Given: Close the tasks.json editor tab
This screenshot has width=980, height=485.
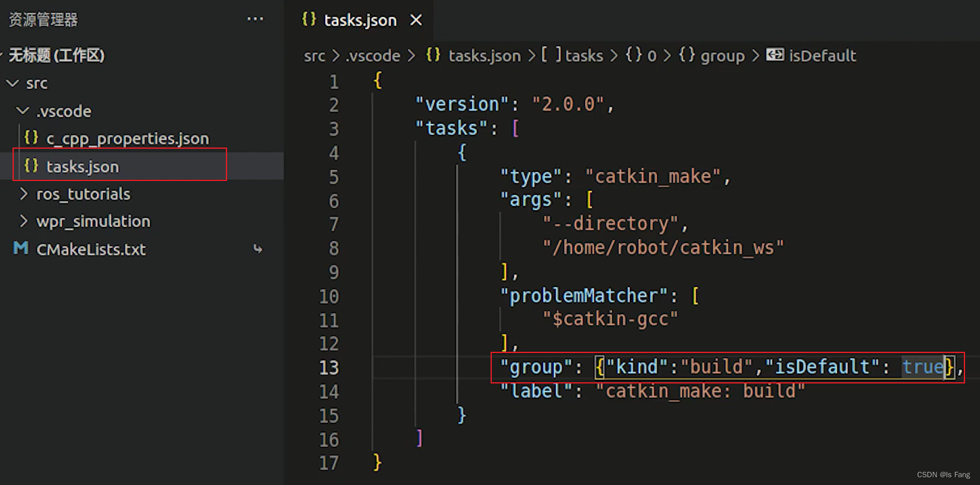Looking at the screenshot, I should [416, 20].
